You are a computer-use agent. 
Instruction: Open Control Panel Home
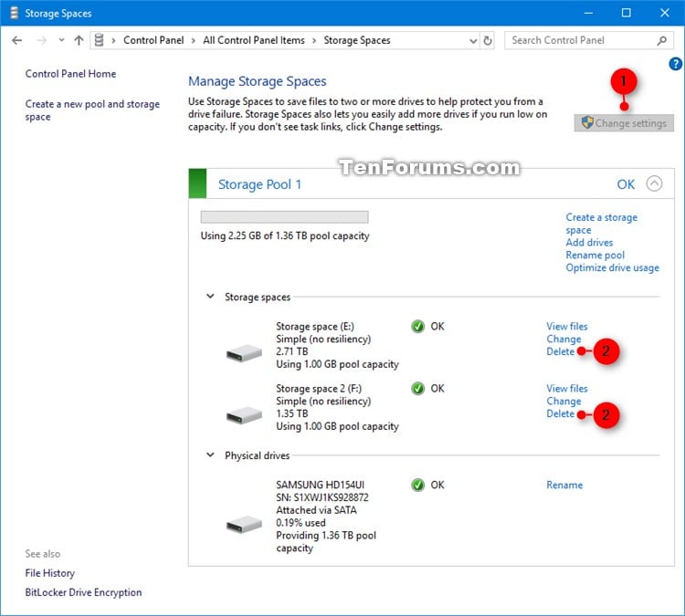(x=70, y=74)
